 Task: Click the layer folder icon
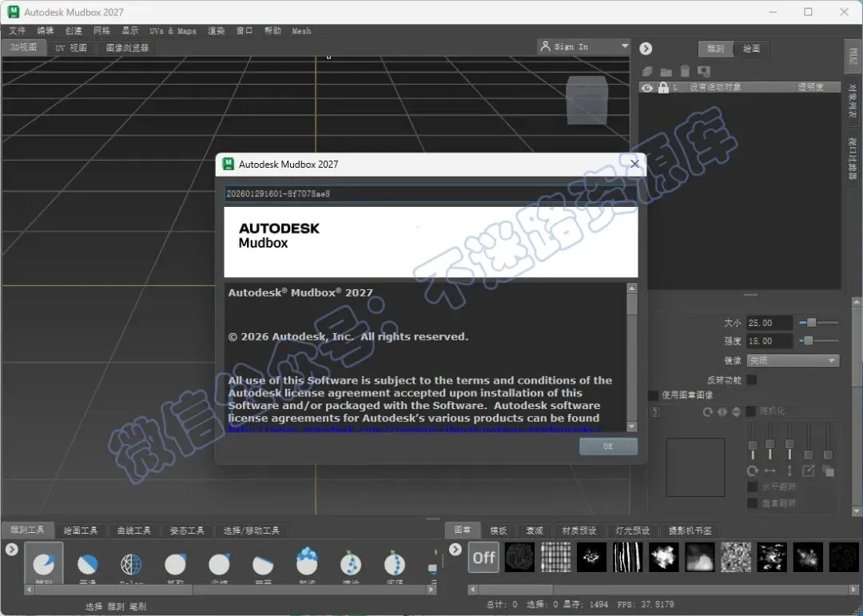click(x=666, y=72)
